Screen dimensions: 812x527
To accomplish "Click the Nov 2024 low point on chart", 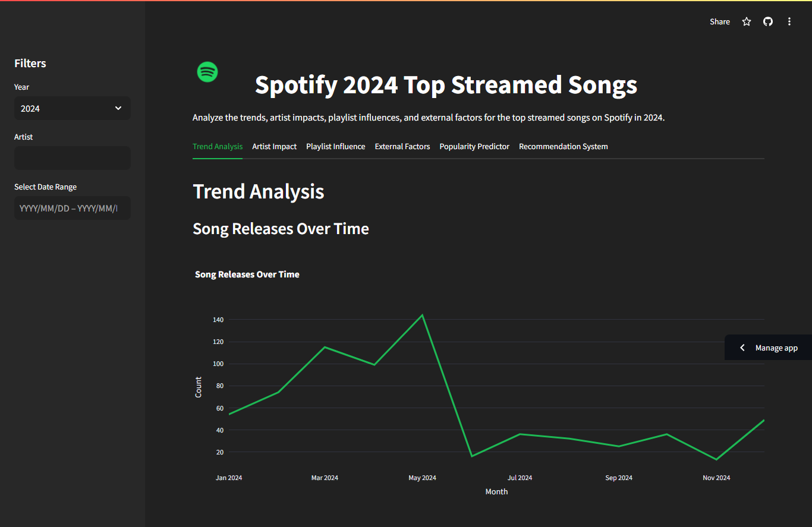I will click(x=716, y=459).
